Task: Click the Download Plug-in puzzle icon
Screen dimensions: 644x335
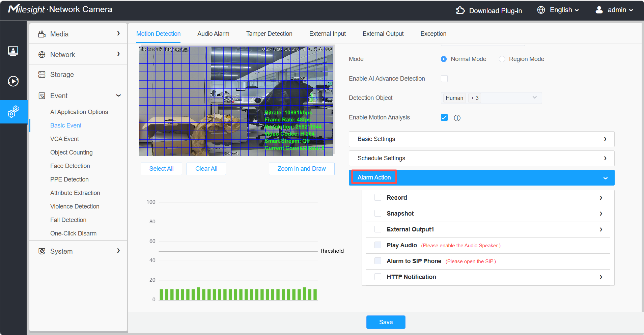Action: coord(460,10)
